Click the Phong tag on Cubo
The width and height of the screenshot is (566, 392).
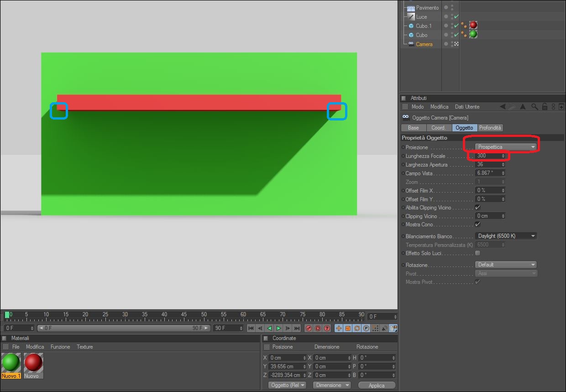tap(464, 34)
